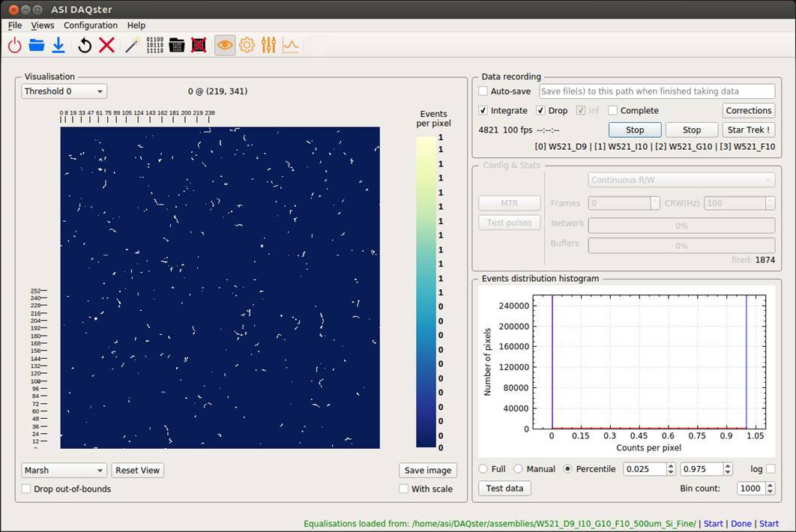Open the Help menu
This screenshot has width=796, height=532.
click(136, 25)
